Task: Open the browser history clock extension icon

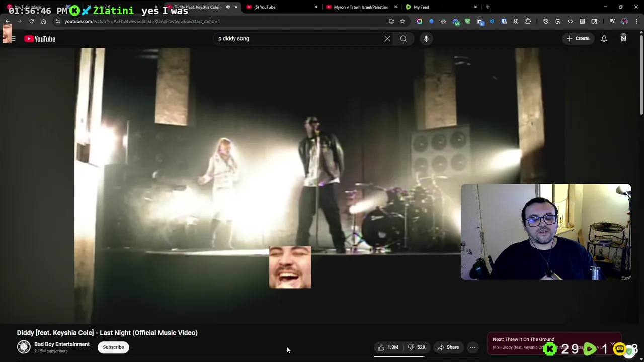Action: tap(546, 21)
